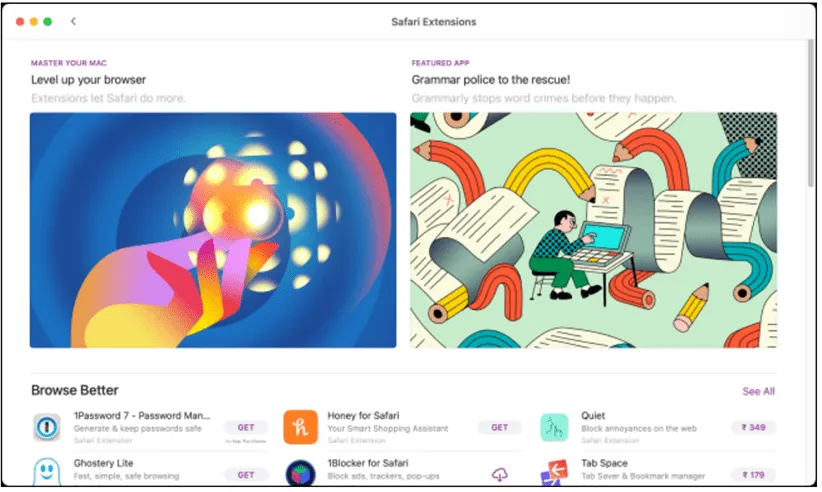
Task: Click the green window zoom button
Action: tap(48, 21)
